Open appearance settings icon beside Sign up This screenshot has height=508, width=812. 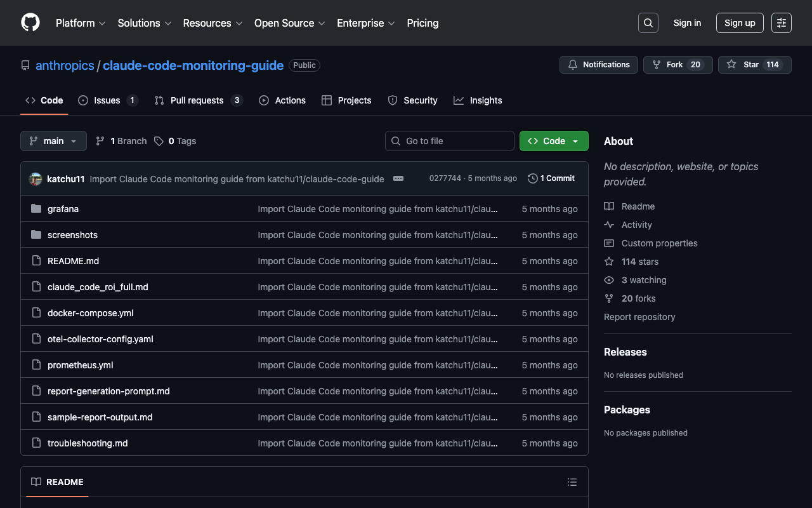[781, 23]
